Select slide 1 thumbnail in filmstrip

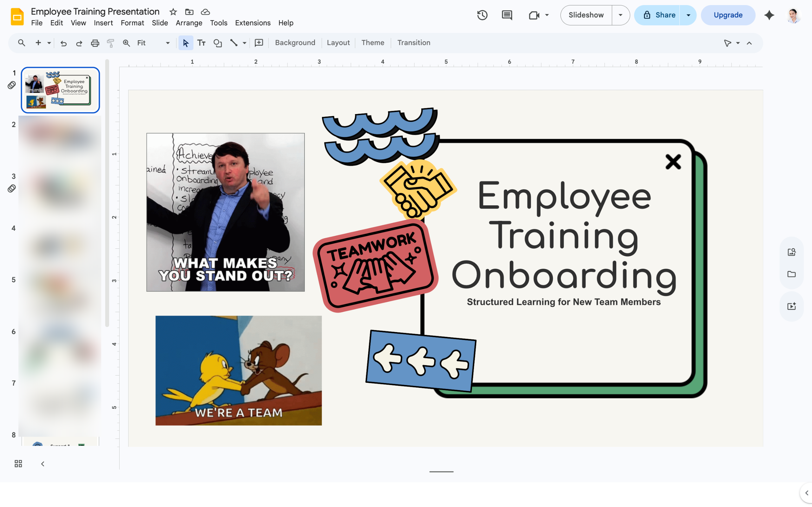tap(60, 90)
